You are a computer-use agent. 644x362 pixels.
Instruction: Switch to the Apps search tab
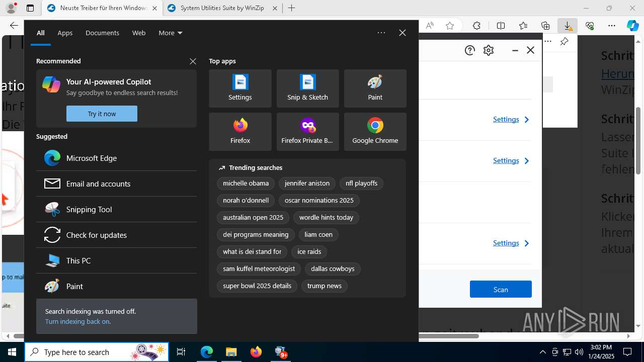65,33
